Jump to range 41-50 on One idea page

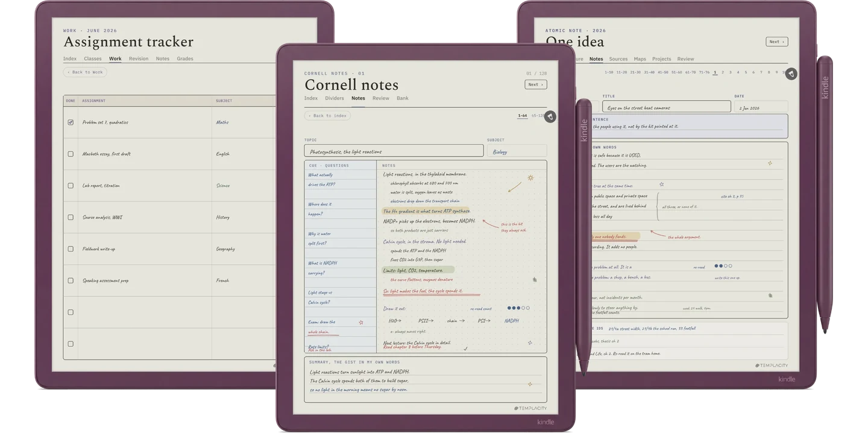[663, 72]
